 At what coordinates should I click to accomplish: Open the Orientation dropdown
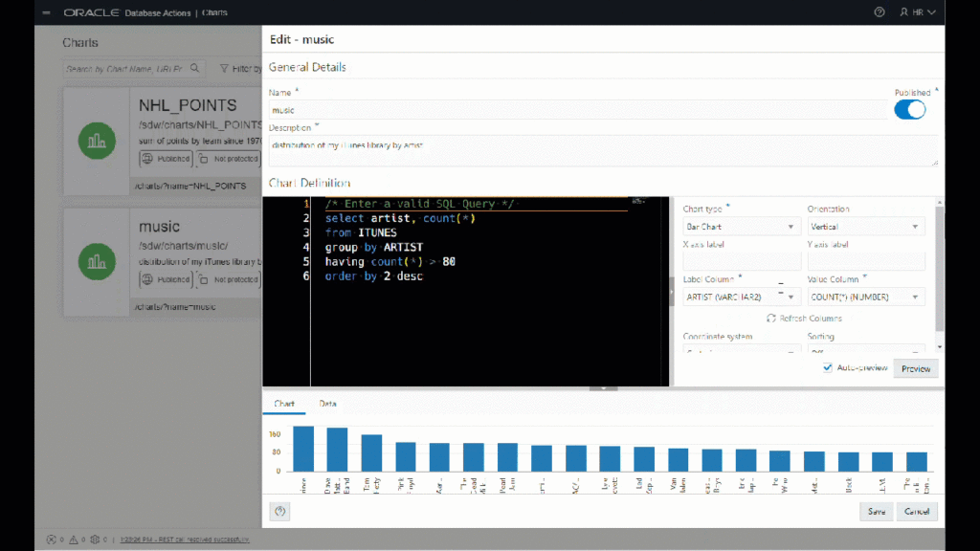[865, 227]
